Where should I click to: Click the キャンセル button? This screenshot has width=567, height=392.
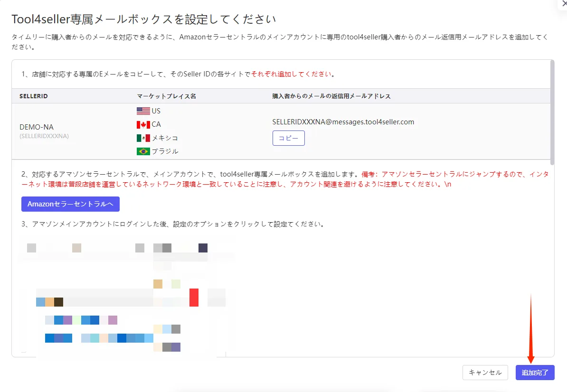[x=485, y=373]
